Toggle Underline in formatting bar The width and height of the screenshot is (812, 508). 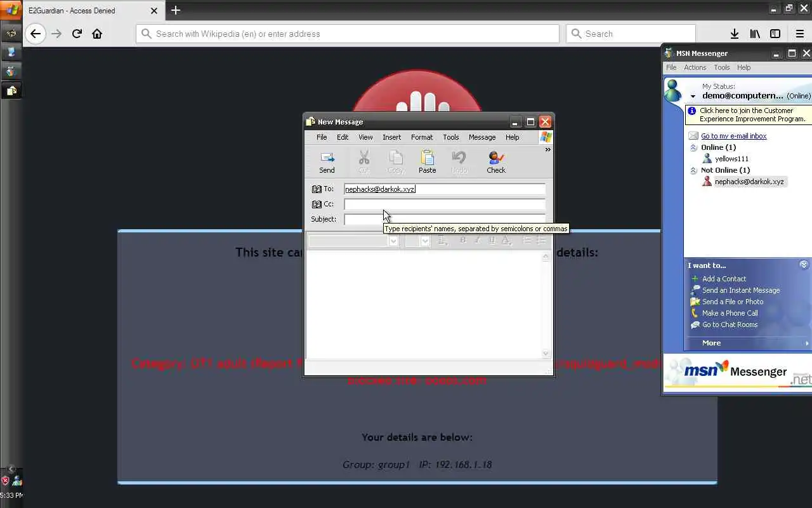(x=492, y=241)
